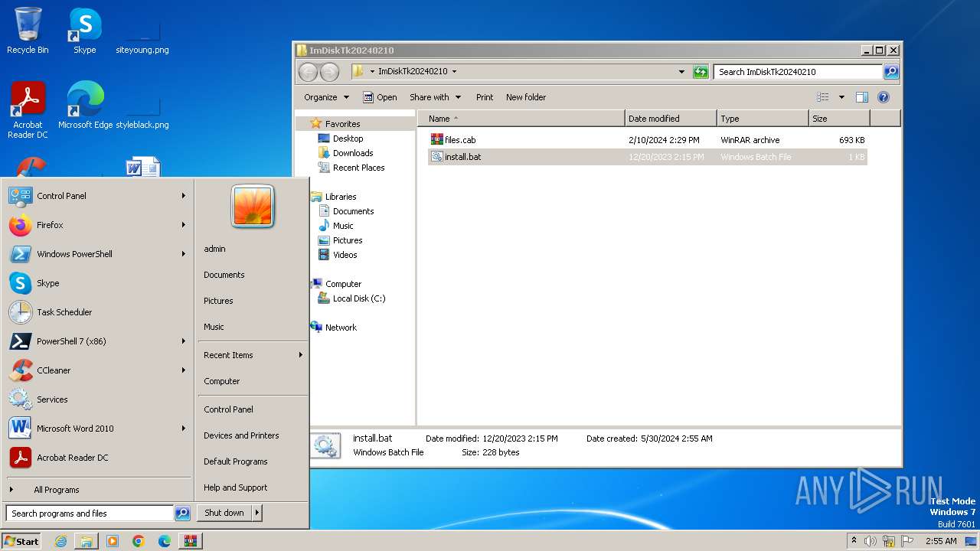Open the address bar history dropdown
Screen dimensions: 980x551
(x=681, y=72)
